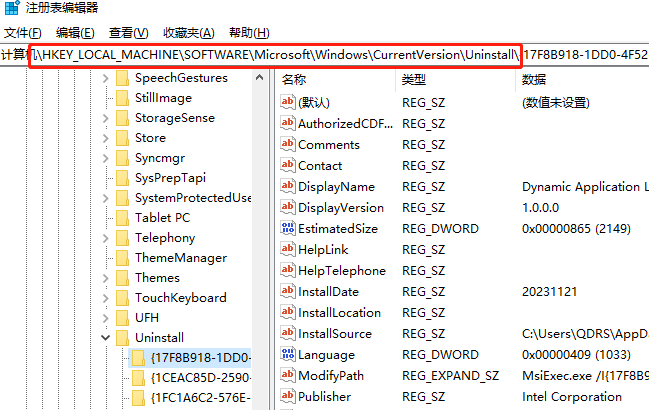Select the Uninstall folder icon
This screenshot has width=649, height=410.
[x=123, y=338]
